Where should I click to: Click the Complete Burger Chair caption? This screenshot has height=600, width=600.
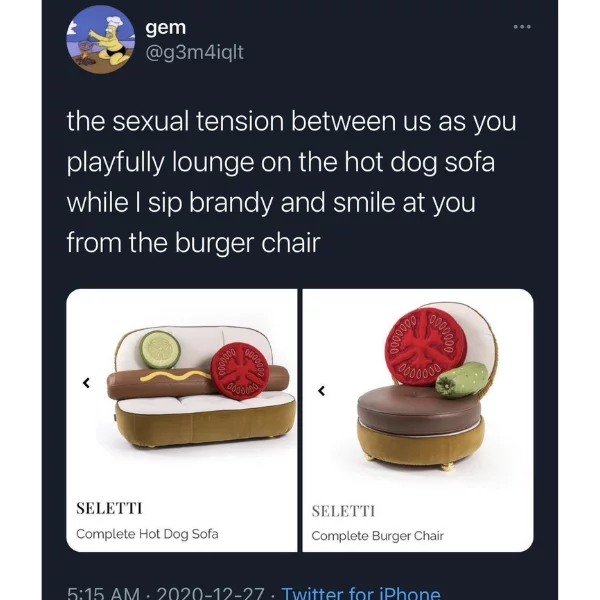click(378, 536)
